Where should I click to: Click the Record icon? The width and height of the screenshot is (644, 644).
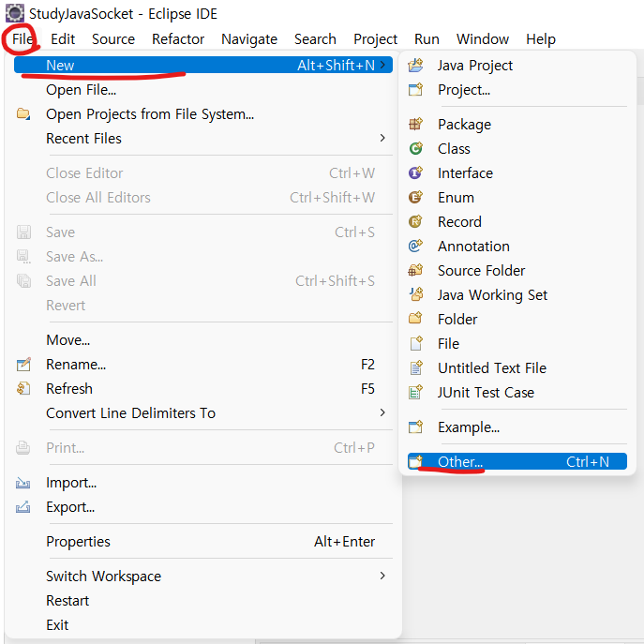(x=415, y=221)
